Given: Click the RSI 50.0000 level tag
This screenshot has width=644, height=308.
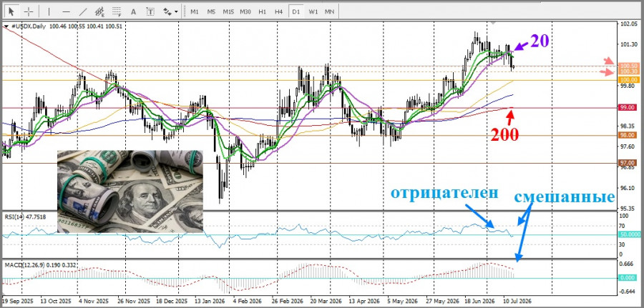Looking at the screenshot, I should click(629, 234).
